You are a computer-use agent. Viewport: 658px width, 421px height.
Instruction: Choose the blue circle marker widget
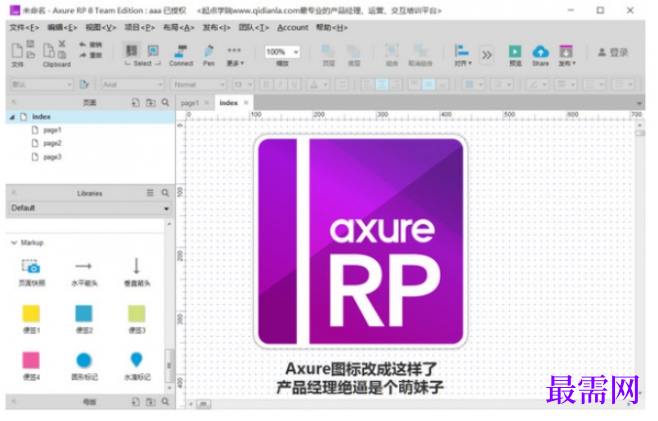pyautogui.click(x=84, y=360)
